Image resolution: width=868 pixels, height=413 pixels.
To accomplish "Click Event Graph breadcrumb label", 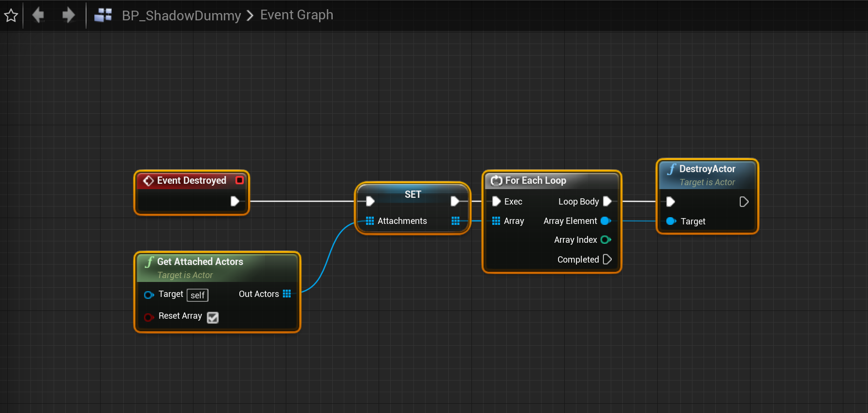I will 296,15.
